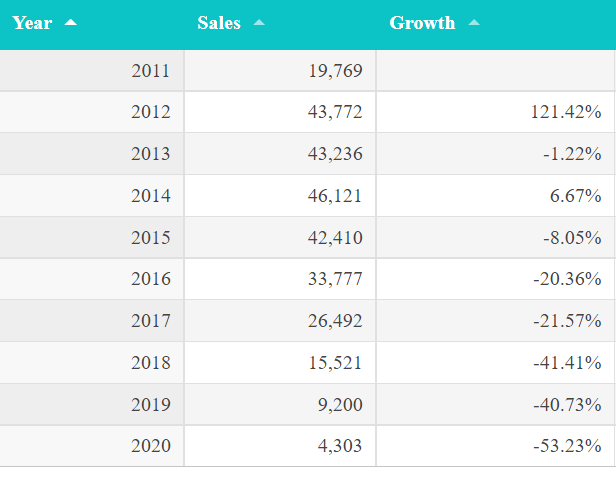Click the -53.23% growth cell
Image resolution: width=616 pixels, height=477 pixels.
(567, 446)
